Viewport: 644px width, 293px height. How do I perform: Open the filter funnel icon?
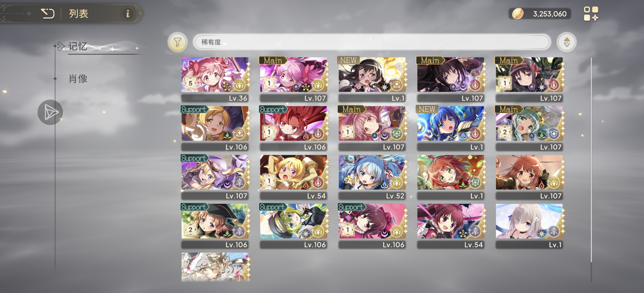click(x=177, y=42)
